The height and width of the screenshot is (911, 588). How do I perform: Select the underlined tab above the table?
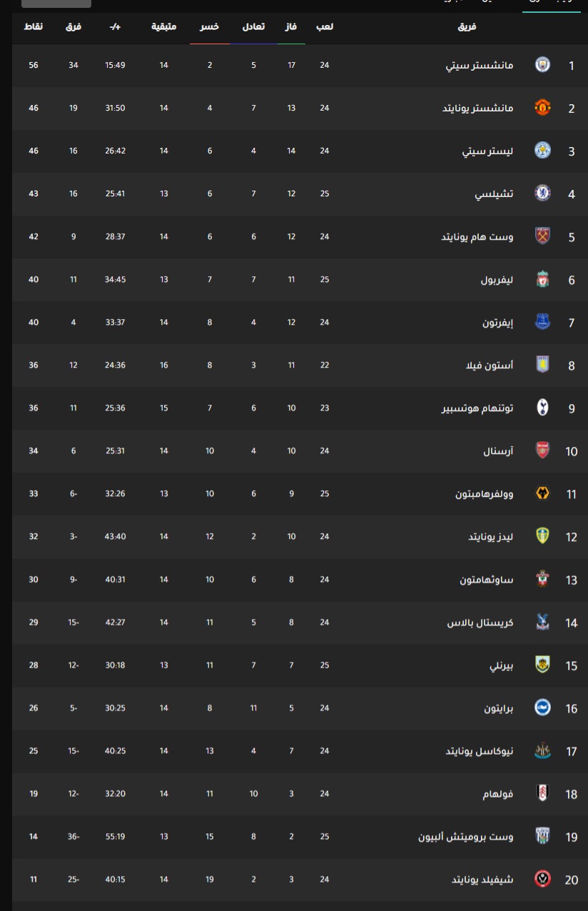point(551,4)
